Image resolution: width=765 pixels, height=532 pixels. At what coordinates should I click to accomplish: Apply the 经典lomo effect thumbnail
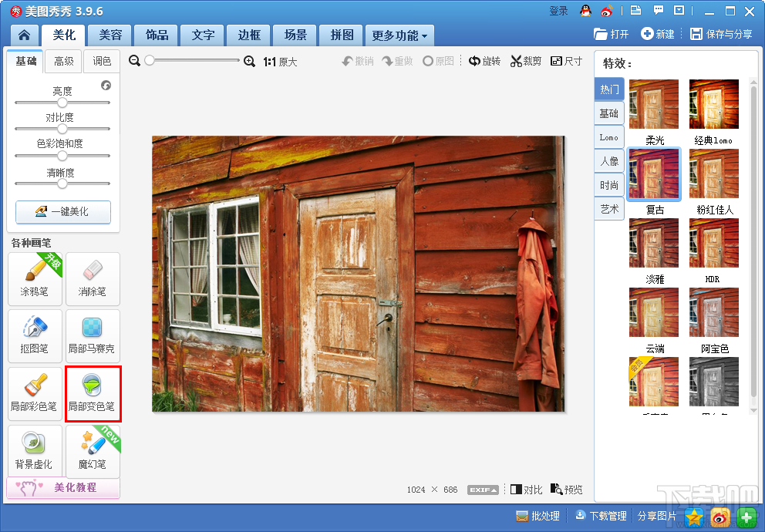(x=714, y=104)
